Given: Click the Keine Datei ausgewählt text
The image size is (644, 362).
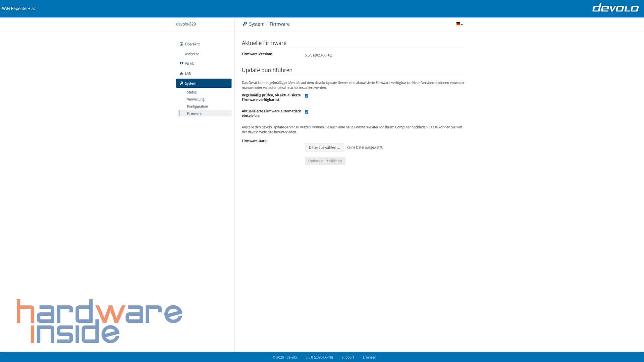Looking at the screenshot, I should point(365,147).
